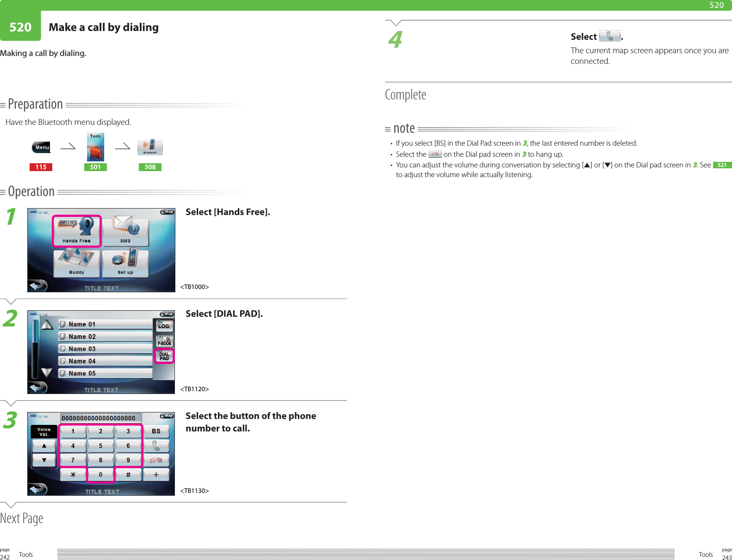Click Map button on contact list screen
This screenshot has height=560, width=732.
[x=167, y=314]
